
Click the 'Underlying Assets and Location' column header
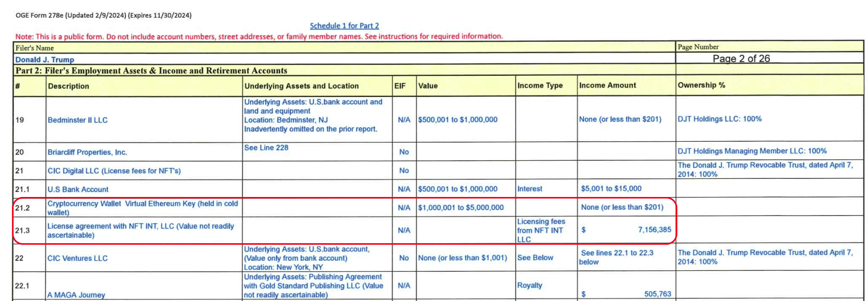pyautogui.click(x=302, y=86)
